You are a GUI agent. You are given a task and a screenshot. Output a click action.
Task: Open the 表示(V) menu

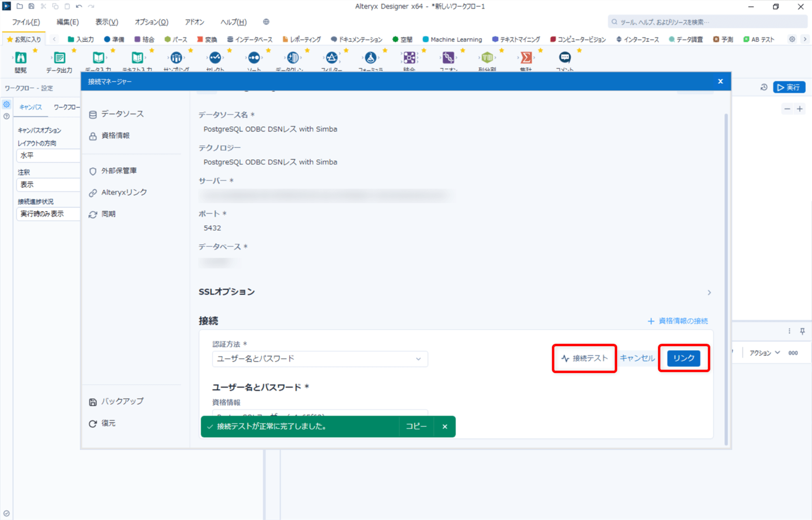(107, 22)
